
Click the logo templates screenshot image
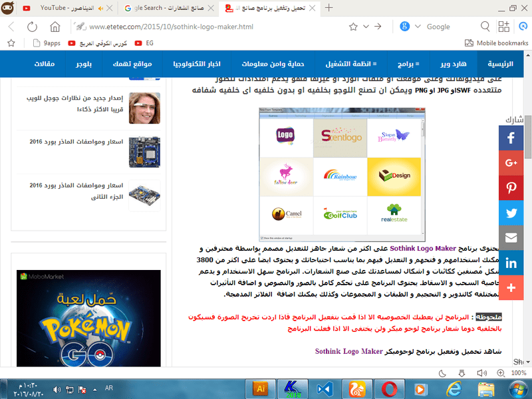tap(342, 175)
